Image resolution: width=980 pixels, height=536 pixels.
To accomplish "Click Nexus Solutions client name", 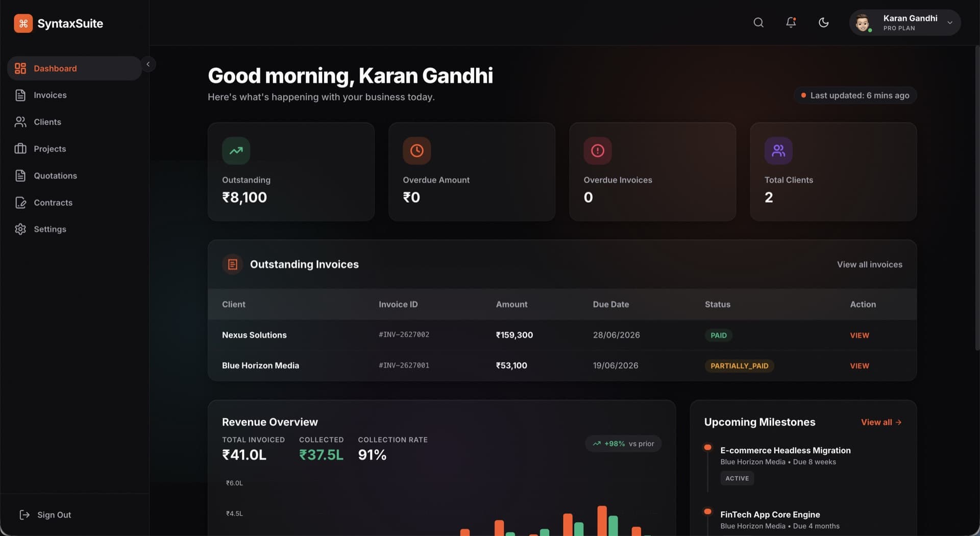I will pos(254,335).
